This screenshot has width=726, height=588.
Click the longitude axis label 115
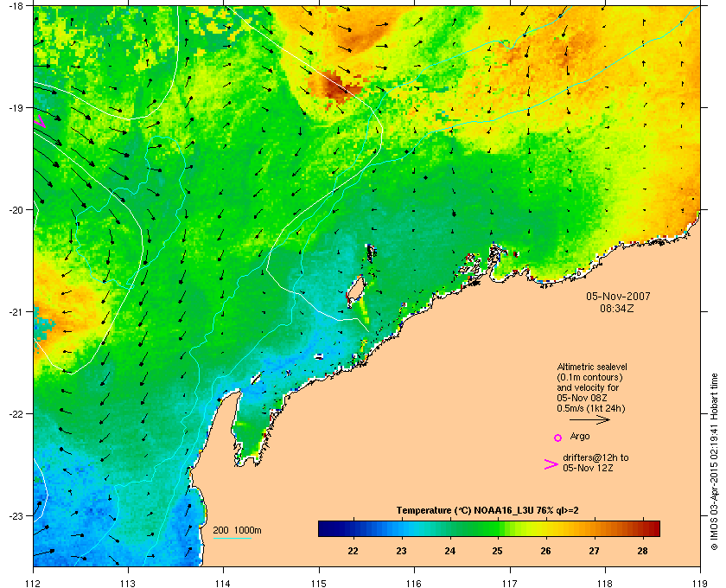point(319,583)
